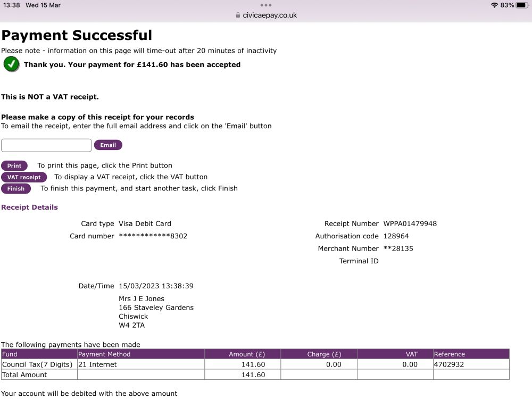Select the Wed 15 Mar date
The width and height of the screenshot is (532, 399).
tap(43, 5)
